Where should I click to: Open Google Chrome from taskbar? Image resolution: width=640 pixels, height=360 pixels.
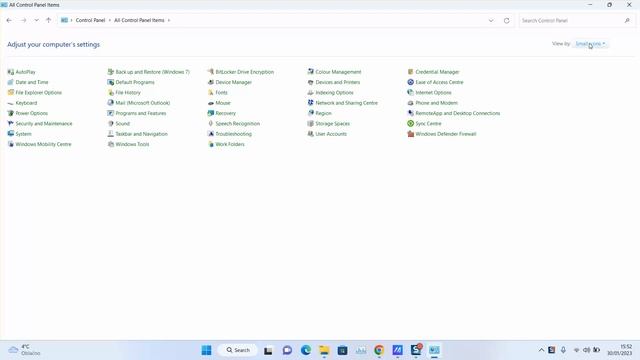pyautogui.click(x=379, y=350)
